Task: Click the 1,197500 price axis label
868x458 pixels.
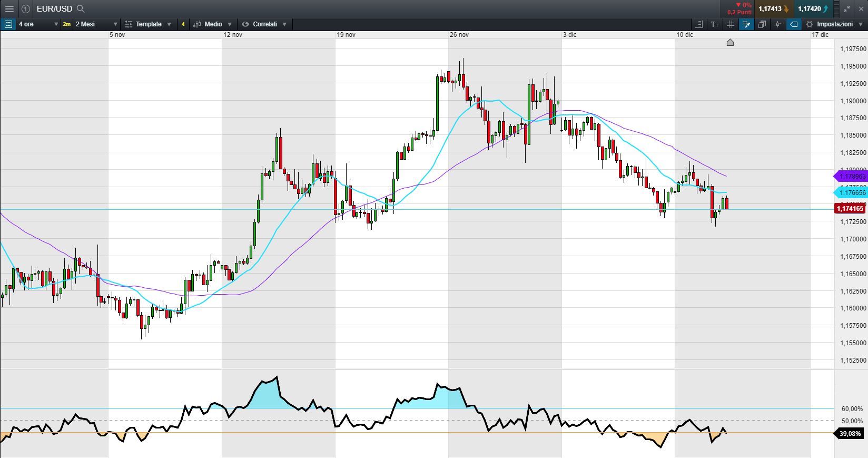Action: [x=853, y=49]
